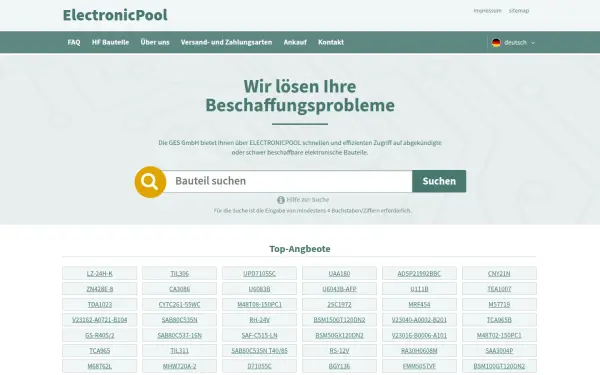This screenshot has height=375, width=600.
Task: Select the SAB80C535N part link
Action: 179,320
